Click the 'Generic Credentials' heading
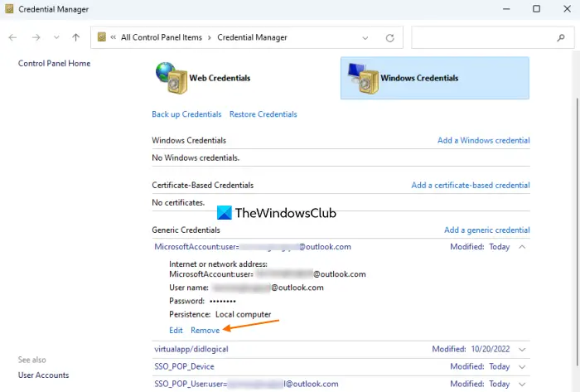This screenshot has width=580, height=392. tap(186, 230)
